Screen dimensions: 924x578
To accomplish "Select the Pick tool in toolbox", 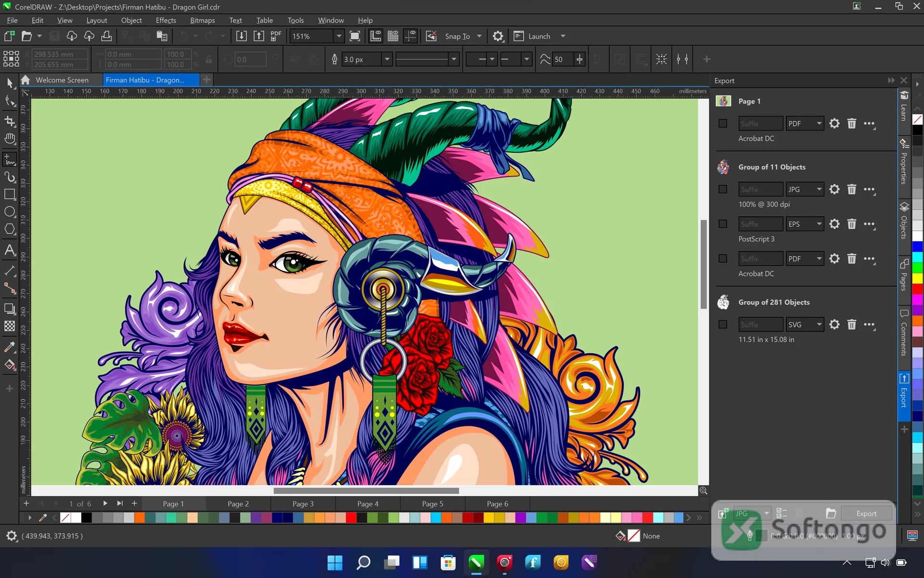I will click(10, 82).
